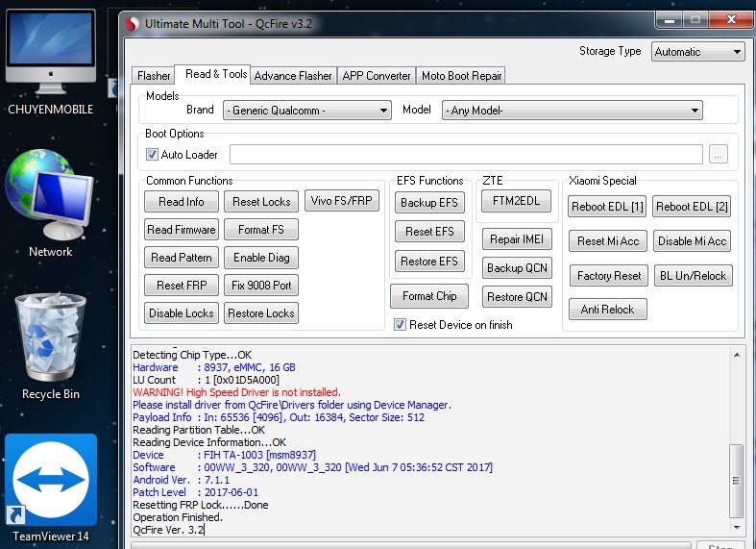This screenshot has width=756, height=549.
Task: Click the Reboot EDL [1] button
Action: tap(607, 207)
